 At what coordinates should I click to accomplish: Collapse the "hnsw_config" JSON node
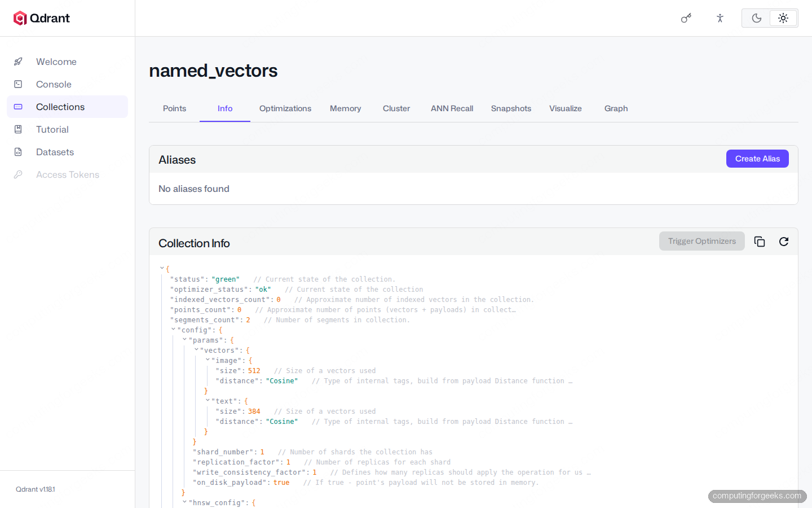point(184,502)
